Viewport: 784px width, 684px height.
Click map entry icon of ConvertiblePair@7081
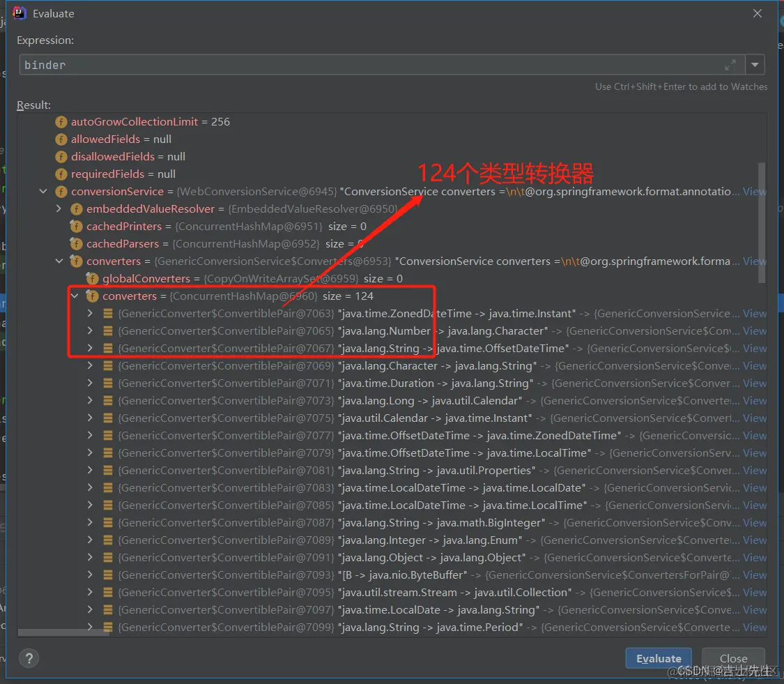pyautogui.click(x=107, y=471)
